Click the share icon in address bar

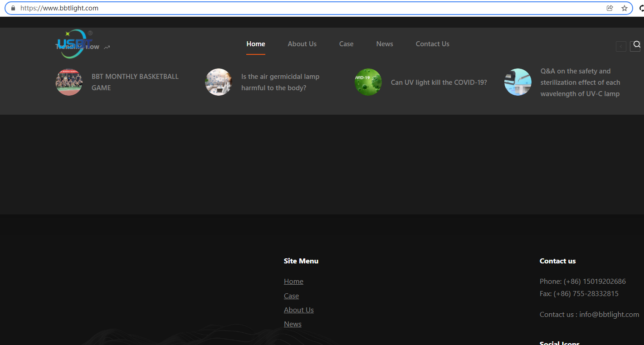(x=610, y=8)
